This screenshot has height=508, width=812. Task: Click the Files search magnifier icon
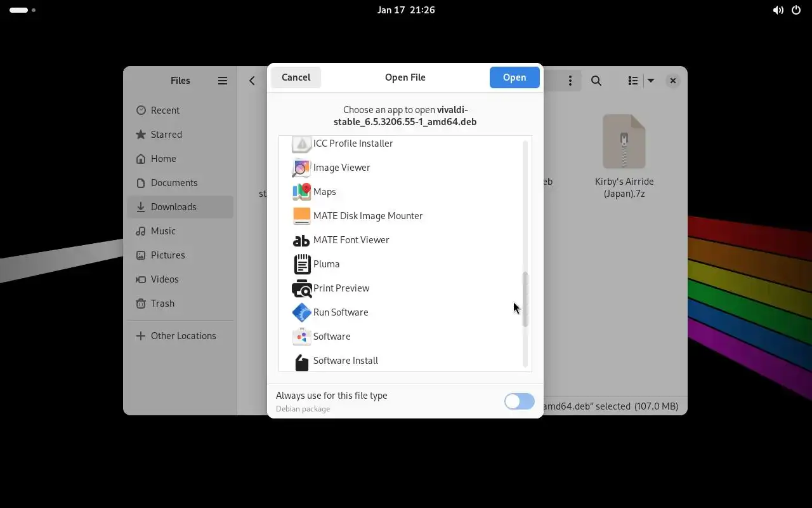click(x=596, y=81)
